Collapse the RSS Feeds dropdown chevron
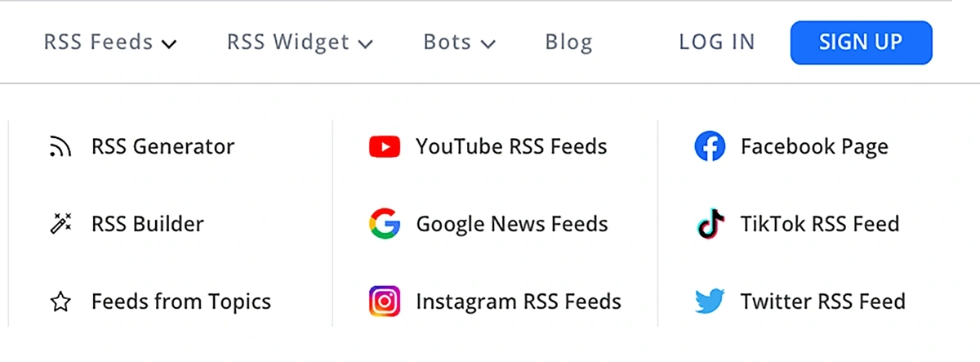Screen dimensions: 980x362 click(x=169, y=43)
